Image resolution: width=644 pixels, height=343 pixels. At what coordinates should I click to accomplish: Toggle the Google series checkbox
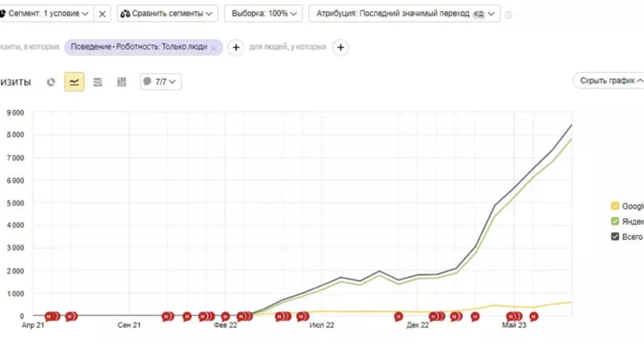tap(615, 206)
